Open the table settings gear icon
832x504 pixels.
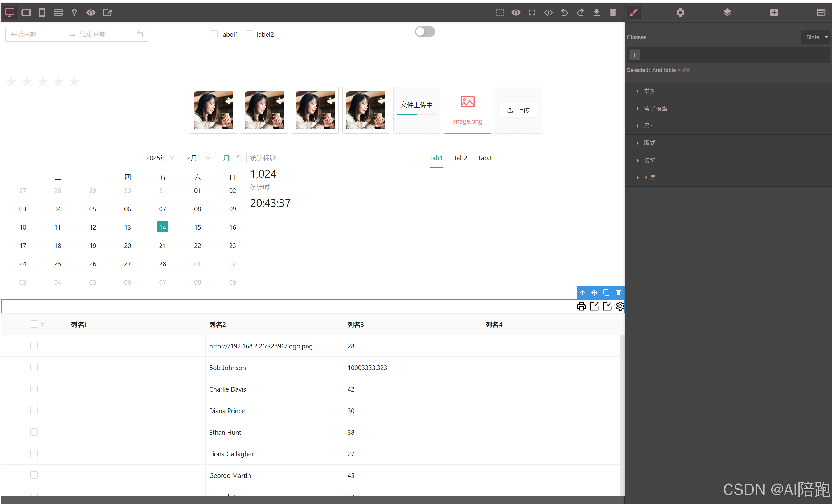click(x=620, y=306)
